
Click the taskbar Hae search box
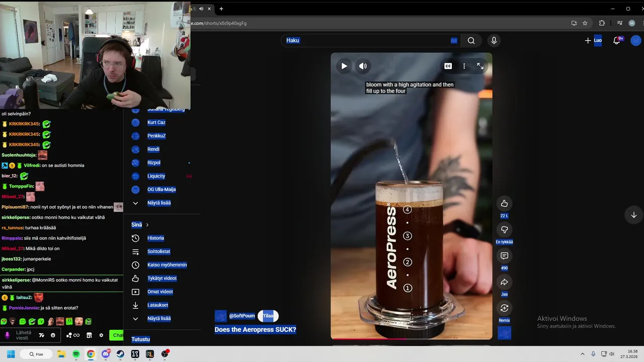coord(36,354)
